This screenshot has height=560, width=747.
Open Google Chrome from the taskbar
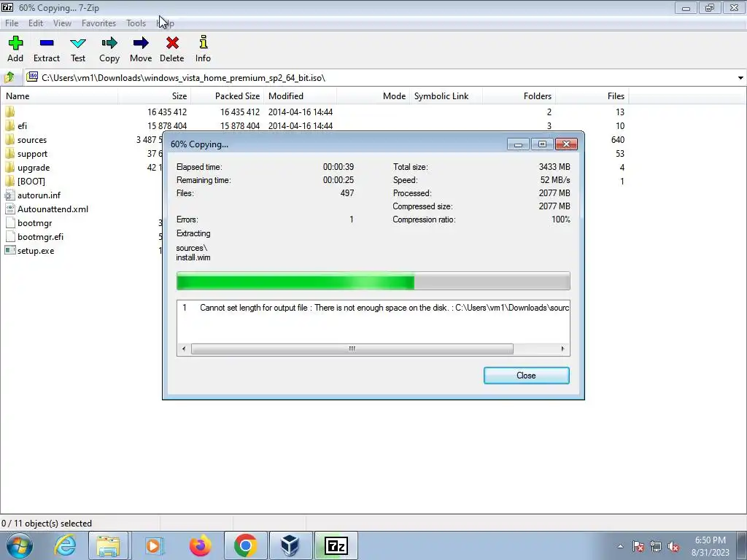coord(245,545)
